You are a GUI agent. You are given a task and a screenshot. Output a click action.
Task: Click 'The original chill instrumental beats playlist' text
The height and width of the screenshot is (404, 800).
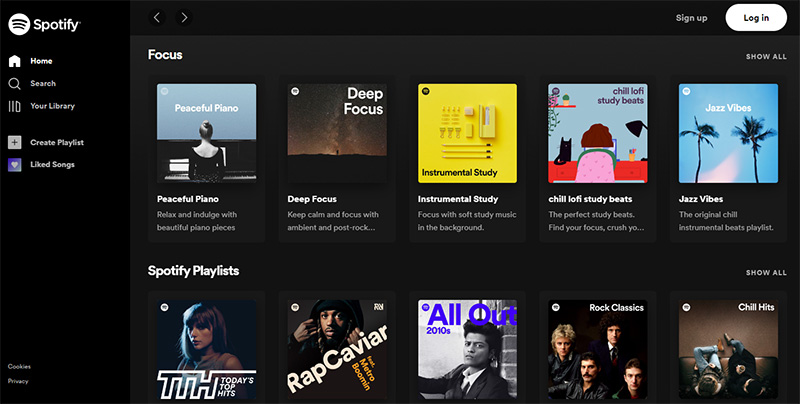tap(726, 221)
